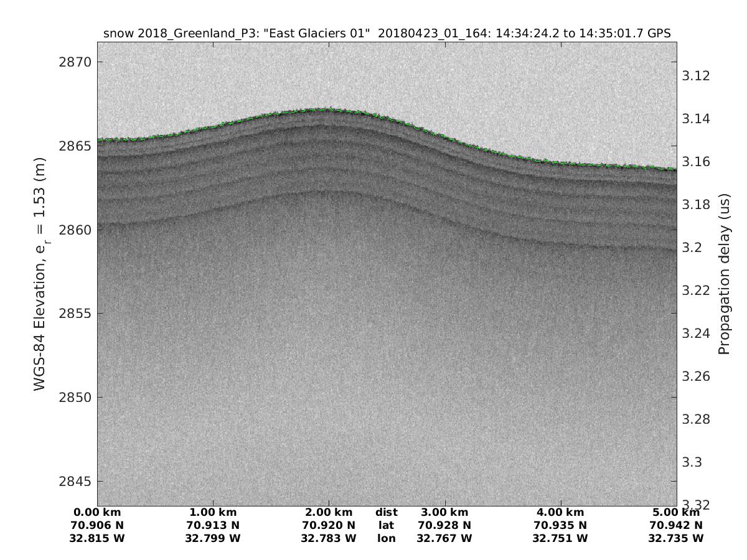Click the '32.767 W' longitude label
Screen dimensions: 747x560
[x=444, y=538]
